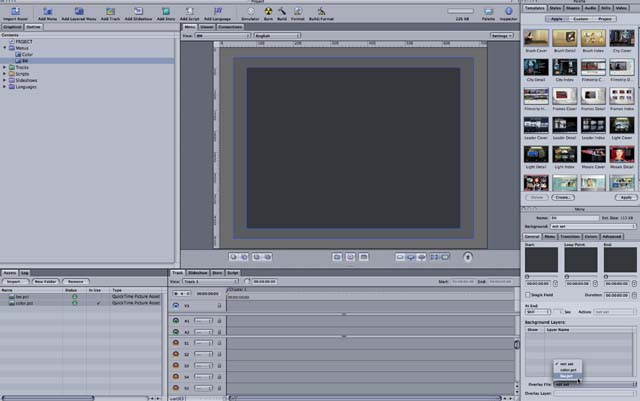Switch to the Graphical tab
Viewport: 640px width, 401px height.
point(12,27)
